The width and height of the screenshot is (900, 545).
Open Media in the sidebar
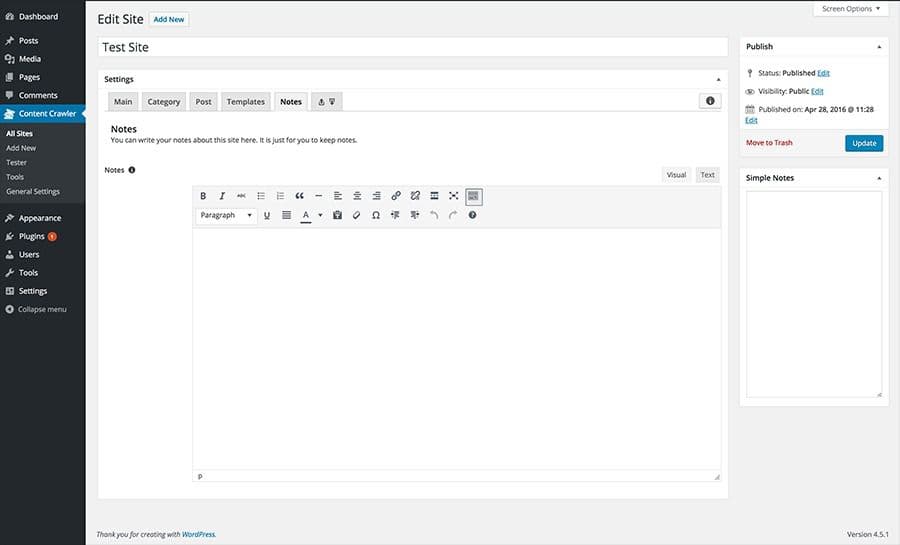point(29,59)
